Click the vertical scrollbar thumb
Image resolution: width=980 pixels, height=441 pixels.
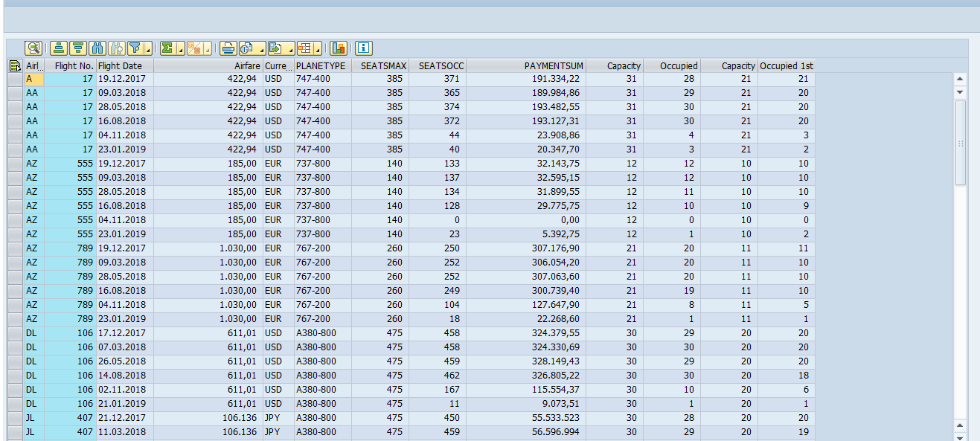pyautogui.click(x=960, y=143)
